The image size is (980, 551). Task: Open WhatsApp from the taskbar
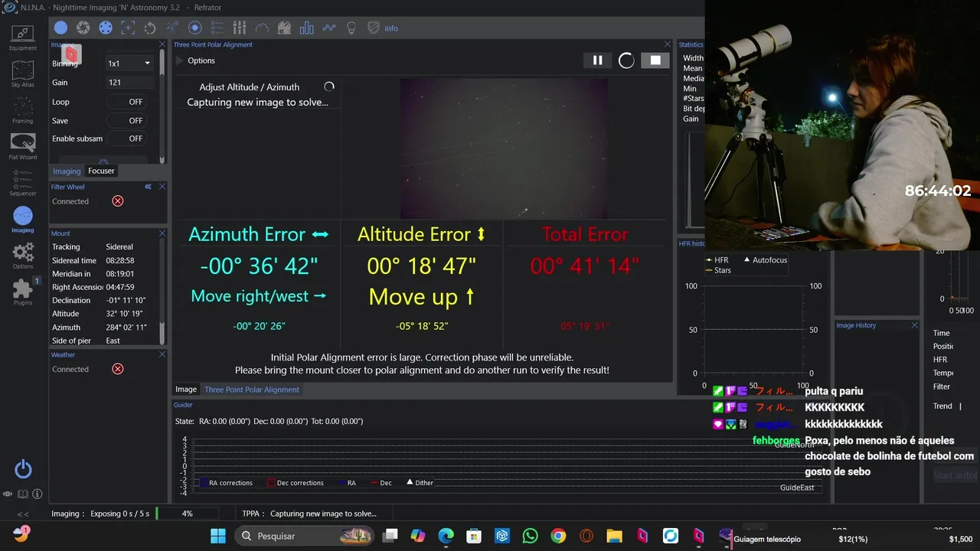[530, 536]
